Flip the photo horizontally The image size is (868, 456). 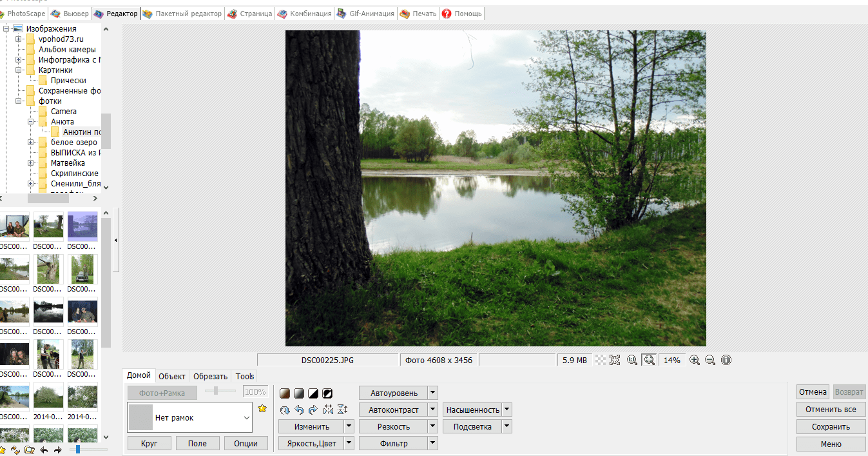click(x=328, y=410)
